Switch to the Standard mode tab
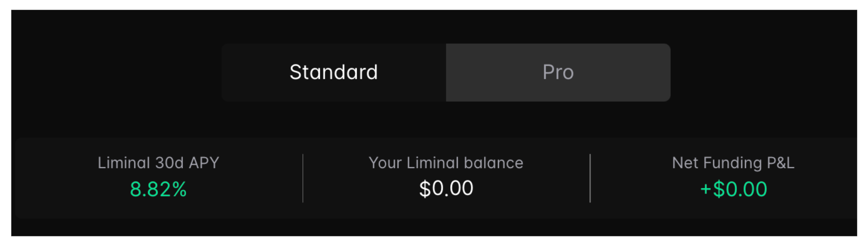The width and height of the screenshot is (868, 246). 333,72
